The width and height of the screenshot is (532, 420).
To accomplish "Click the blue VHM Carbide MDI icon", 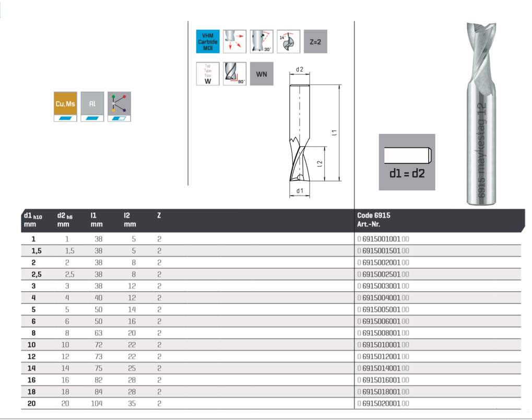I will (207, 41).
